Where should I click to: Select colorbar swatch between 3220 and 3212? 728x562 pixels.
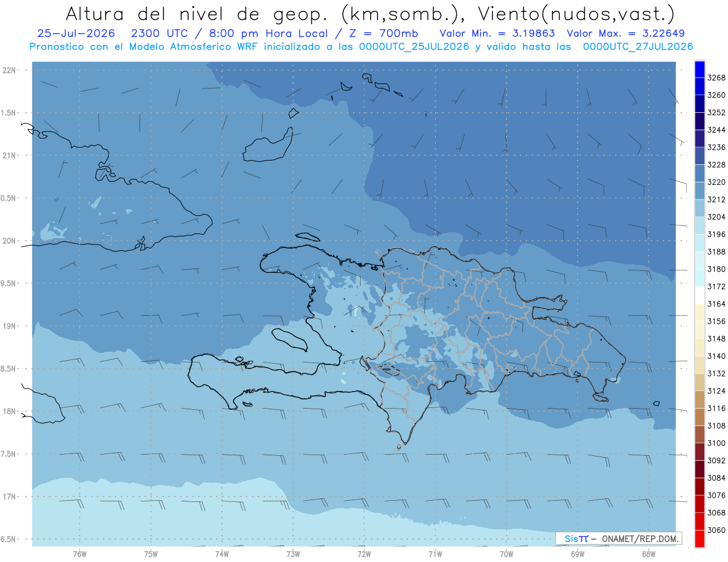(x=699, y=190)
